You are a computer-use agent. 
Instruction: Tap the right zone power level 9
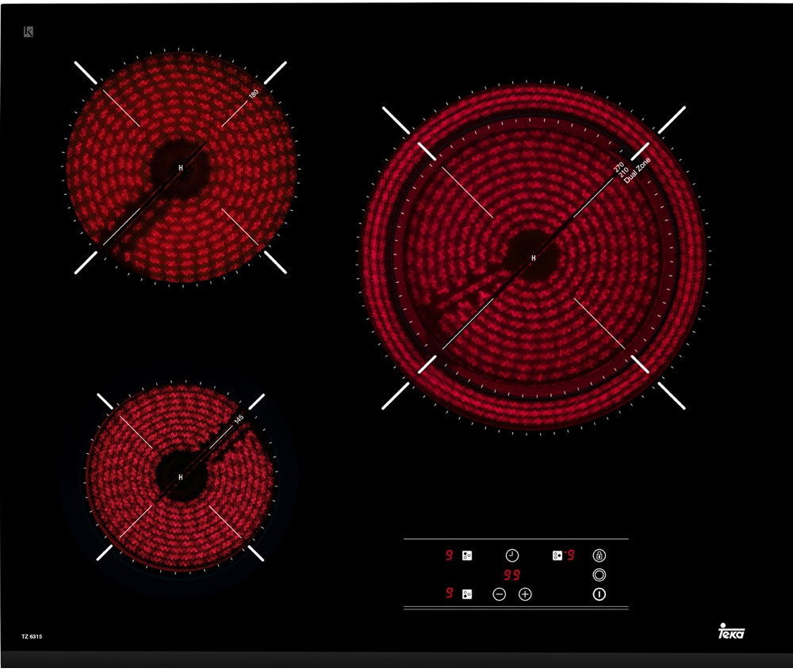point(570,556)
